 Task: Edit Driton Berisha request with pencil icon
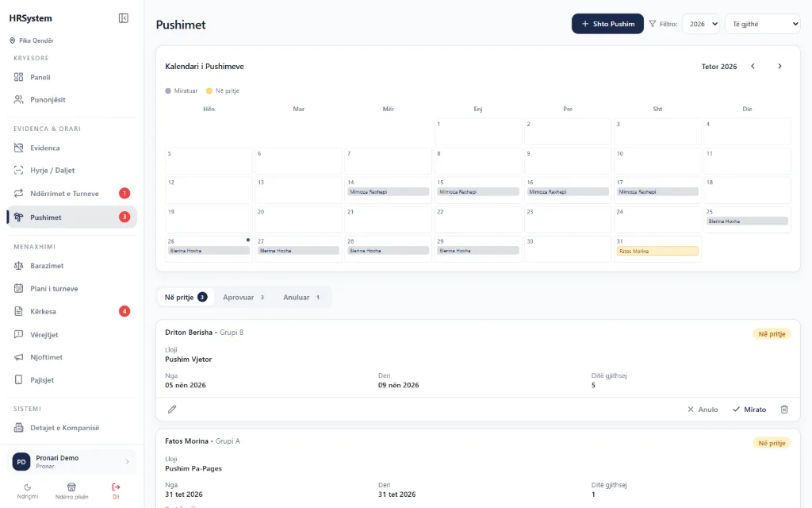pyautogui.click(x=172, y=409)
